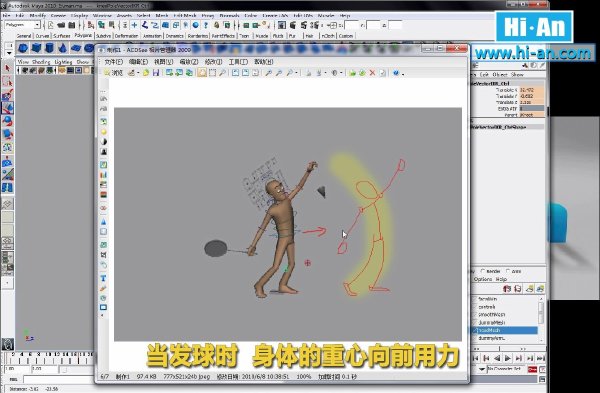Click the blue rectangle icon in ACDSee sidebar

click(103, 307)
